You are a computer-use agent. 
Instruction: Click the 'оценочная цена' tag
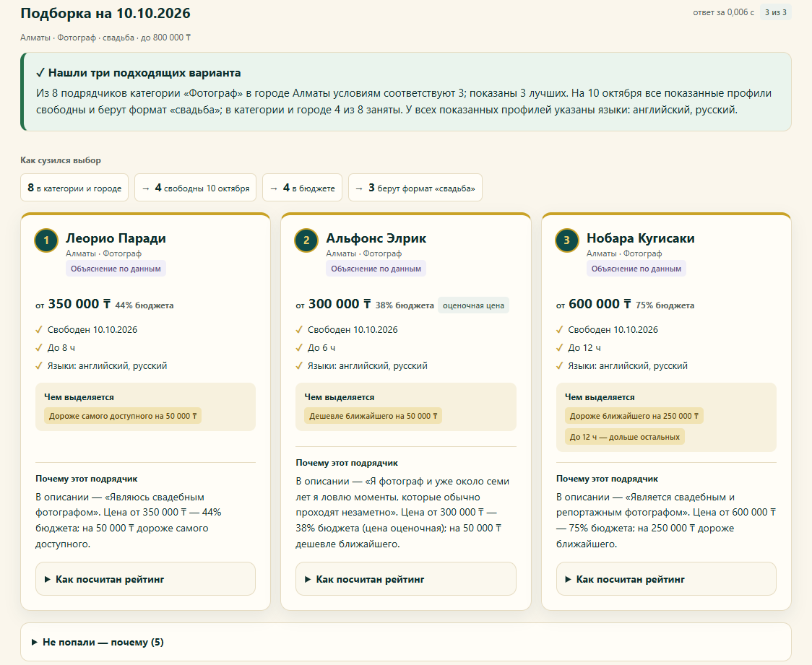click(473, 305)
